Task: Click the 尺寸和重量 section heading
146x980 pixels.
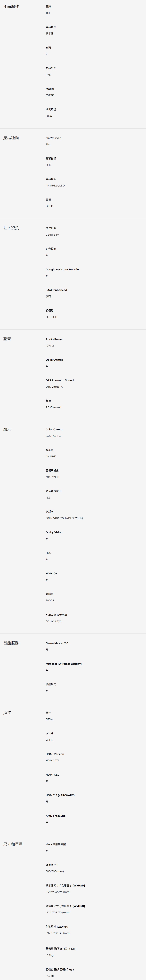Action: coord(13,844)
